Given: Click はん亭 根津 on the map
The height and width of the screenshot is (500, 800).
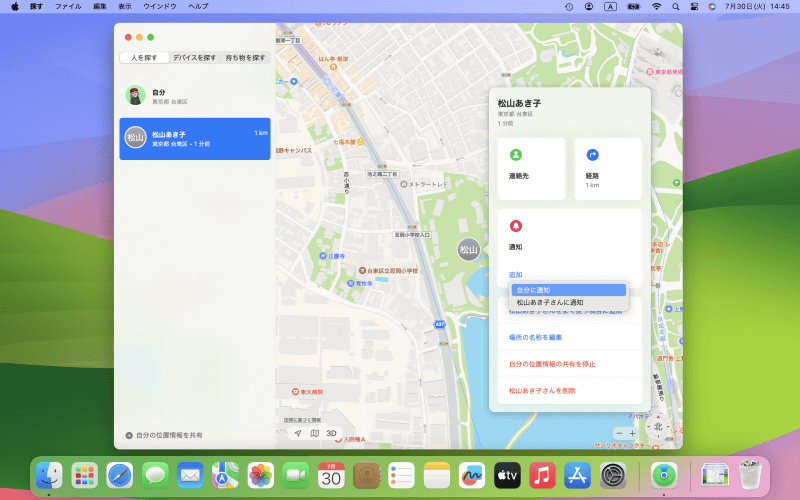Looking at the screenshot, I should [333, 59].
